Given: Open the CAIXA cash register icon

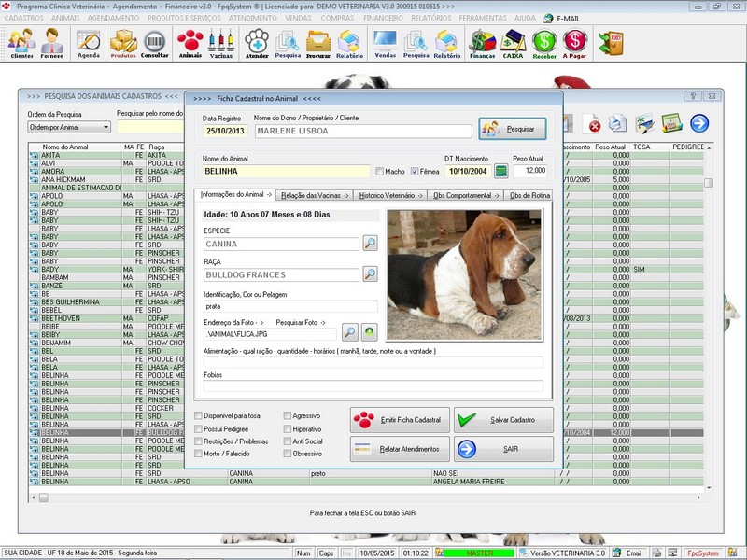Looking at the screenshot, I should click(514, 42).
